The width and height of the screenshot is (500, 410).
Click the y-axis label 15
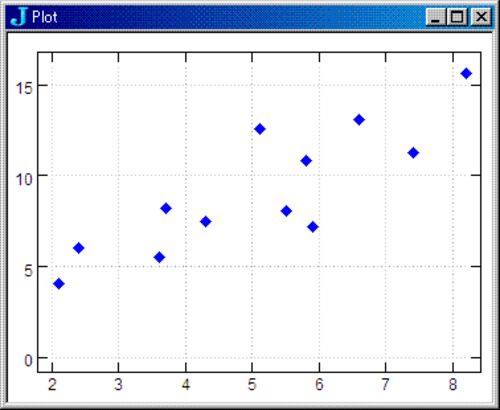(x=24, y=88)
